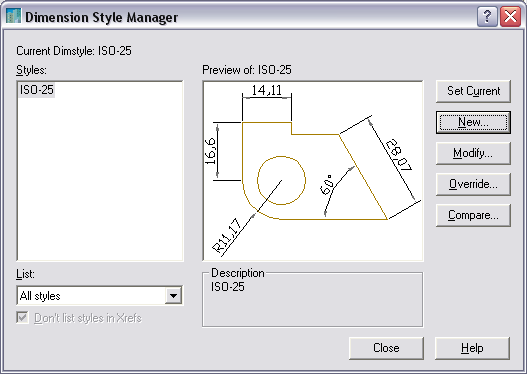
Task: Open the Override settings button
Action: coord(473,184)
